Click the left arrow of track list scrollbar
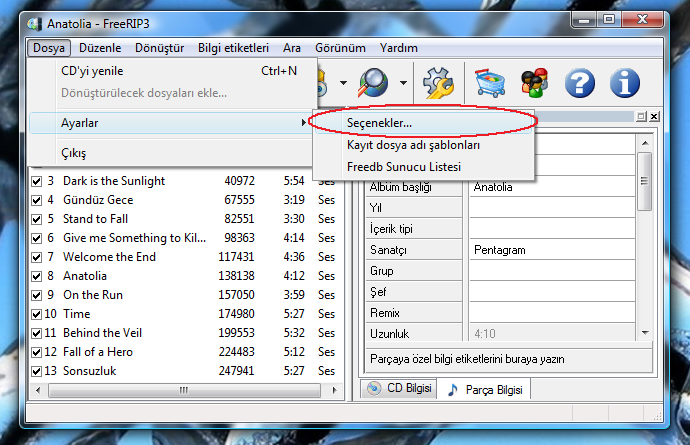Image resolution: width=690 pixels, height=445 pixels. (x=38, y=390)
